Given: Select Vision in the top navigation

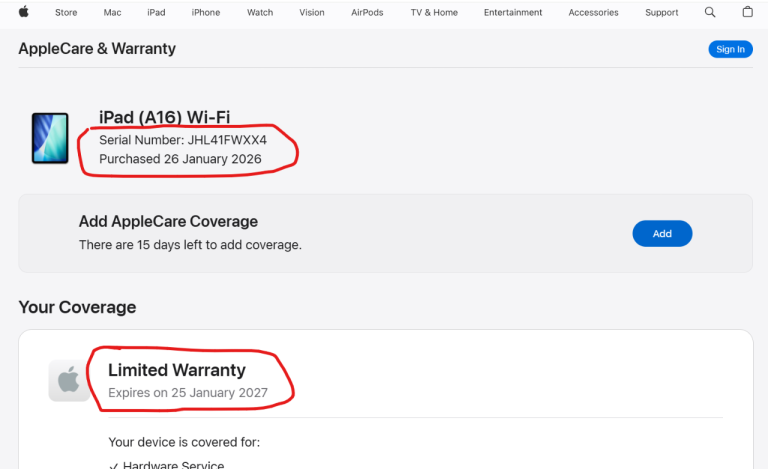Looking at the screenshot, I should point(312,13).
